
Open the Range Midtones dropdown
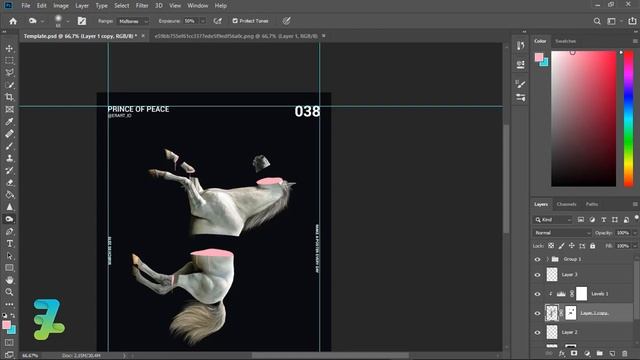coord(133,21)
